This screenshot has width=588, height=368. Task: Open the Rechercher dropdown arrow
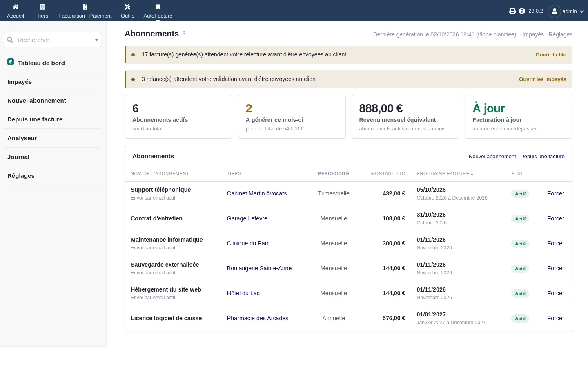[97, 40]
